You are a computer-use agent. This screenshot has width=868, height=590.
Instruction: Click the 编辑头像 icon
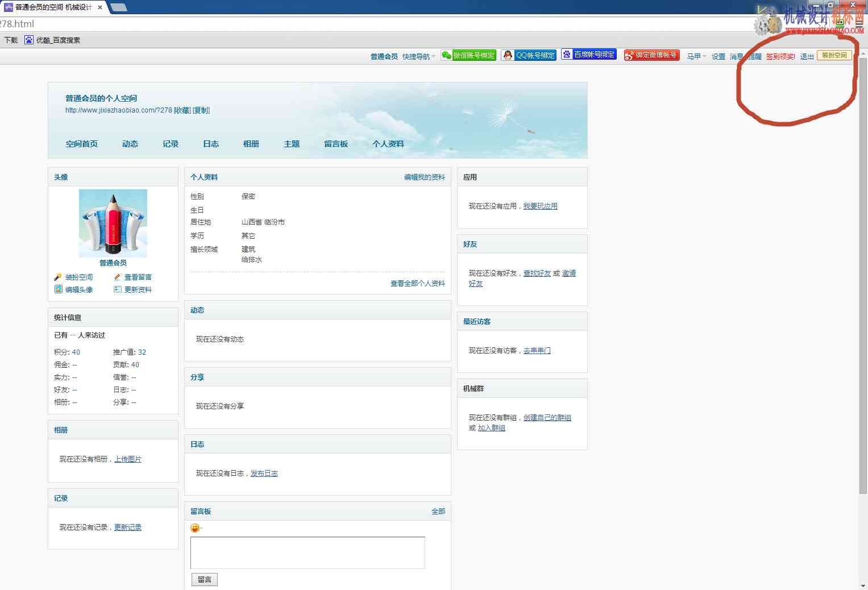(58, 289)
